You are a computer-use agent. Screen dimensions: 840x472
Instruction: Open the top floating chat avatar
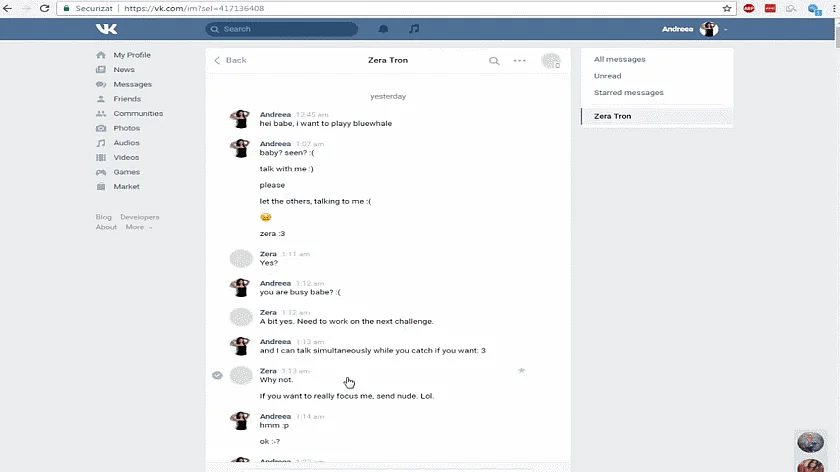tap(811, 443)
